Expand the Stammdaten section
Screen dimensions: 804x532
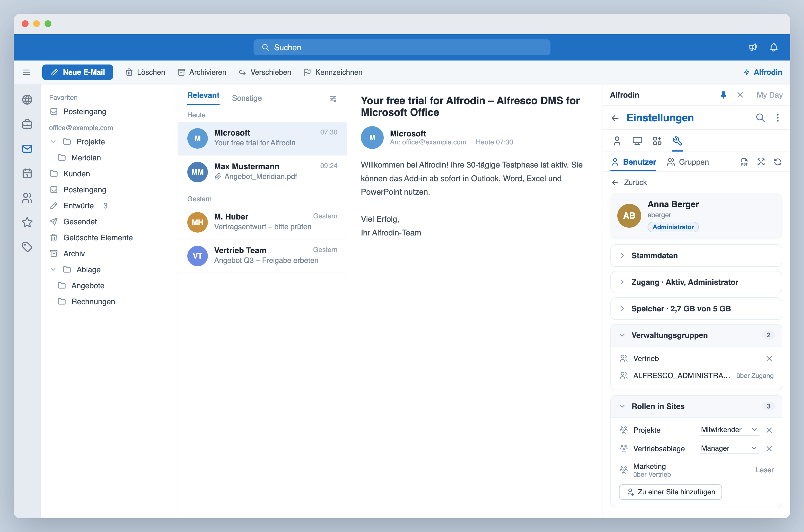coord(696,255)
